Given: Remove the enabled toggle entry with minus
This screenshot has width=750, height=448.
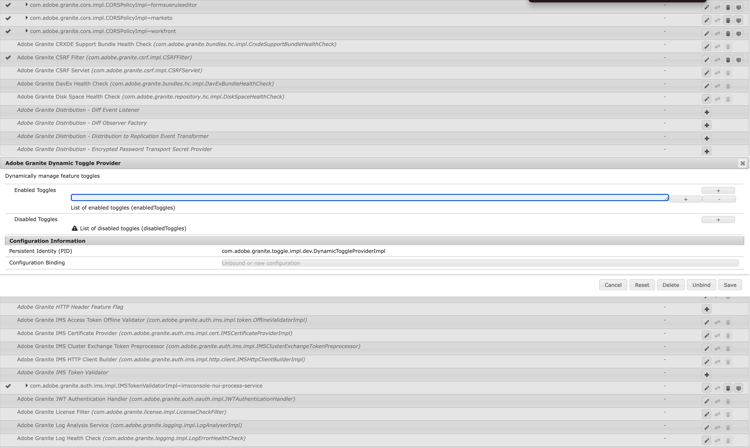Looking at the screenshot, I should pyautogui.click(x=719, y=199).
